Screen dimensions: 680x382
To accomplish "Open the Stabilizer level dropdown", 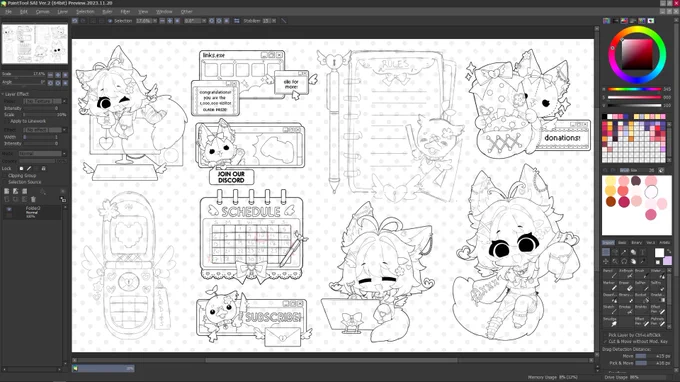I will tap(274, 21).
